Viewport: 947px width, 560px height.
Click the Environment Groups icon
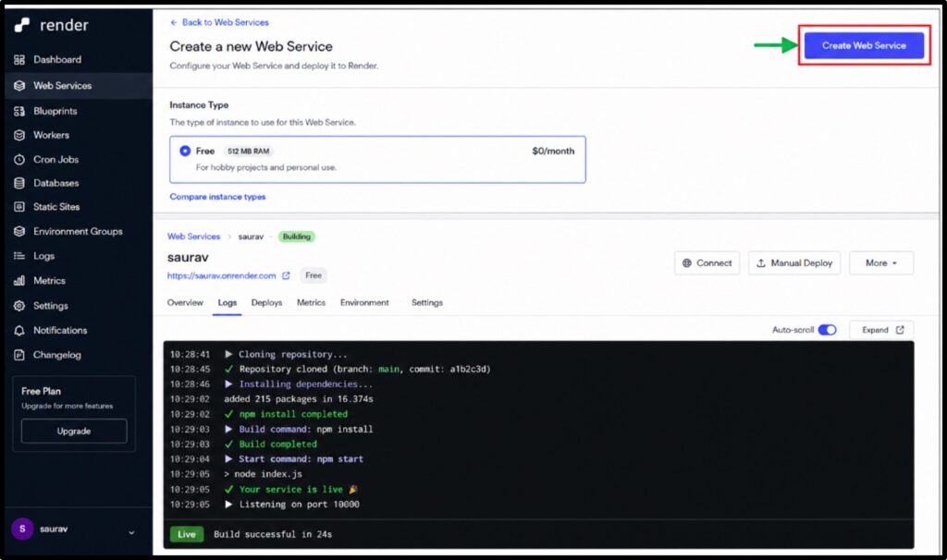click(x=19, y=231)
